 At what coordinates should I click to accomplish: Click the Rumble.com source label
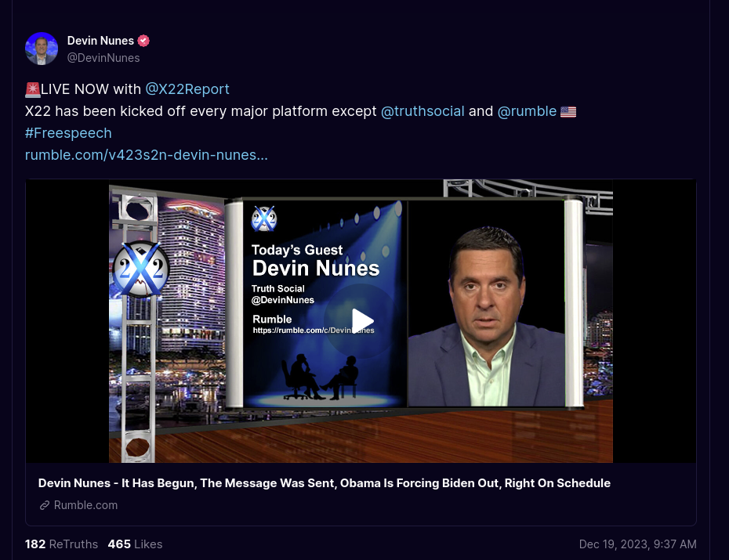pos(85,505)
